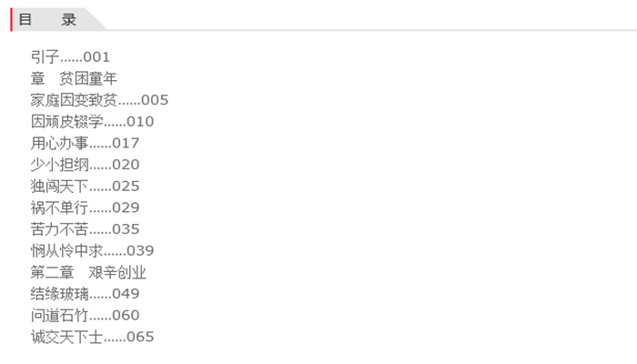Select 第二章 艰辛创业 chapter heading
Screen dimensions: 637x364
click(x=88, y=272)
